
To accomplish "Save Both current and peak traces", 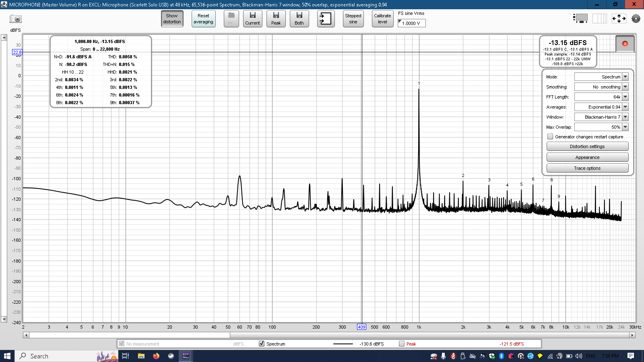I will (x=299, y=19).
